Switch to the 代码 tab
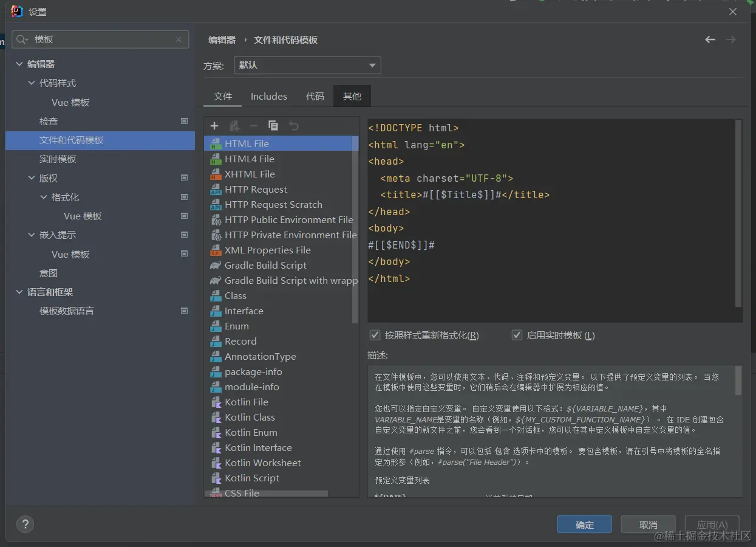Image resolution: width=756 pixels, height=547 pixels. (x=315, y=96)
